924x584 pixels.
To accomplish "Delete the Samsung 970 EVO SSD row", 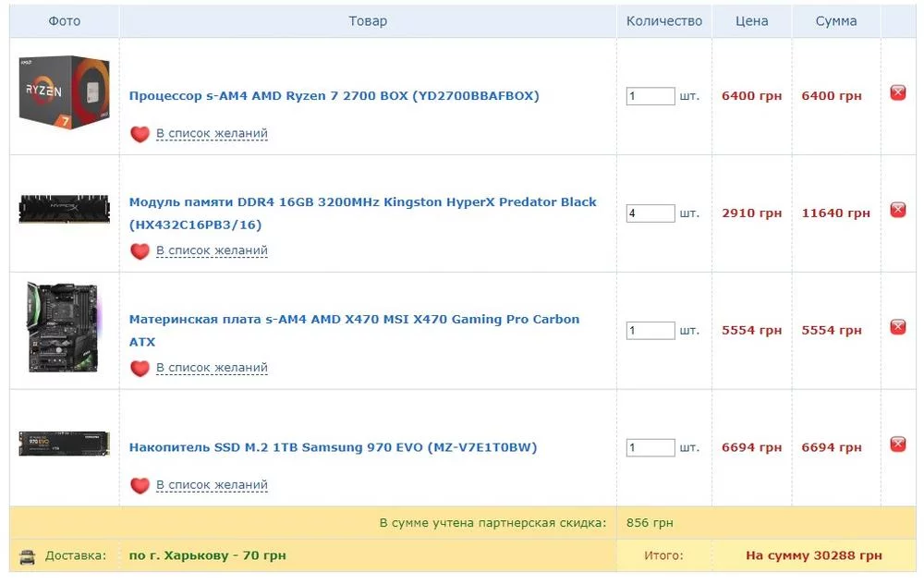I will pos(897,444).
